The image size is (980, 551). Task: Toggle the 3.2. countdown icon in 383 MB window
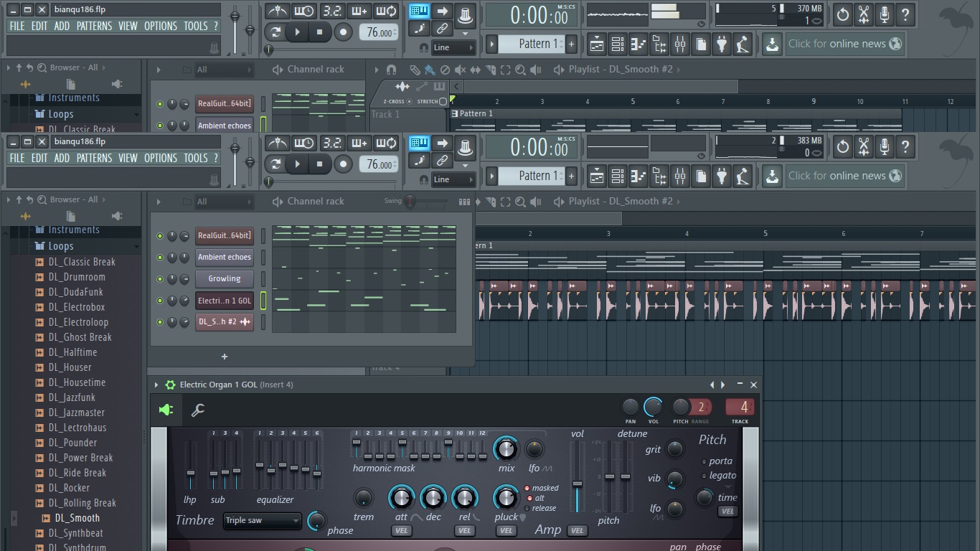(331, 143)
